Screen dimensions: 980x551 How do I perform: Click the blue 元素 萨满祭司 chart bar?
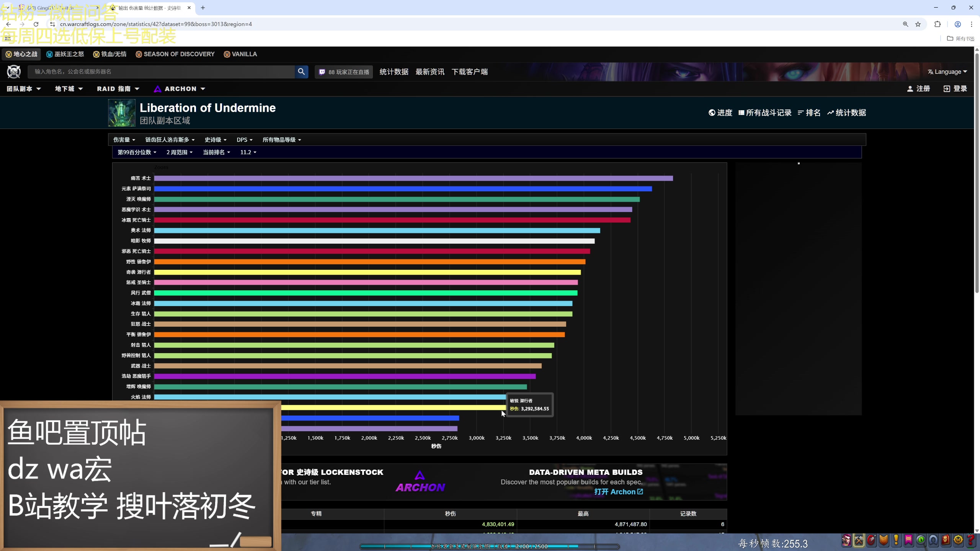point(403,189)
